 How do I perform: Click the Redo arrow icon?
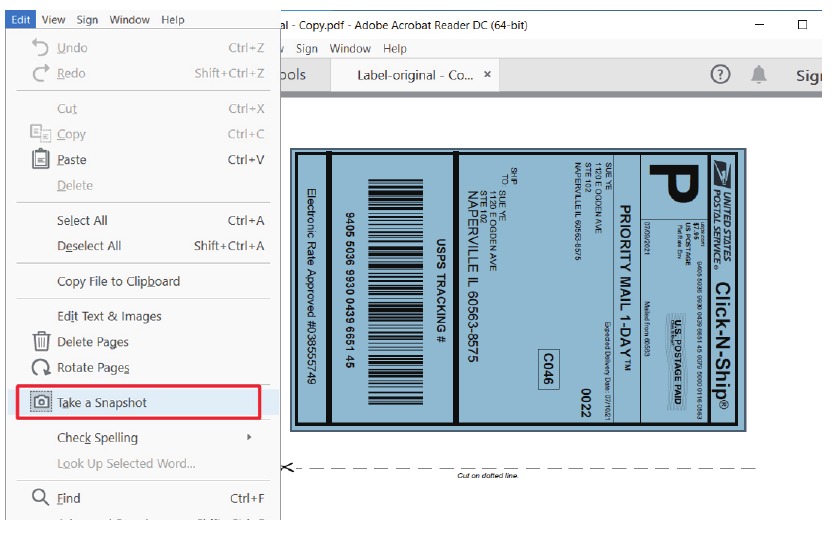point(40,73)
